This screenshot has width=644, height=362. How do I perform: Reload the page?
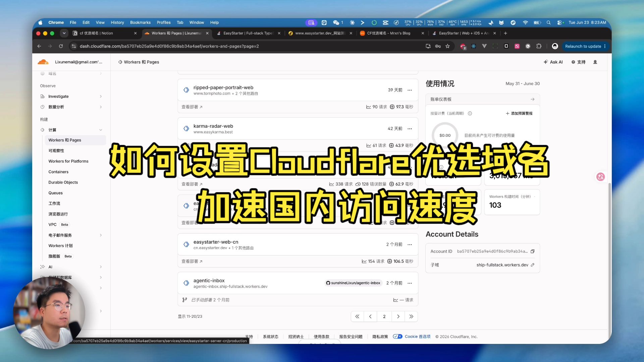click(x=61, y=46)
